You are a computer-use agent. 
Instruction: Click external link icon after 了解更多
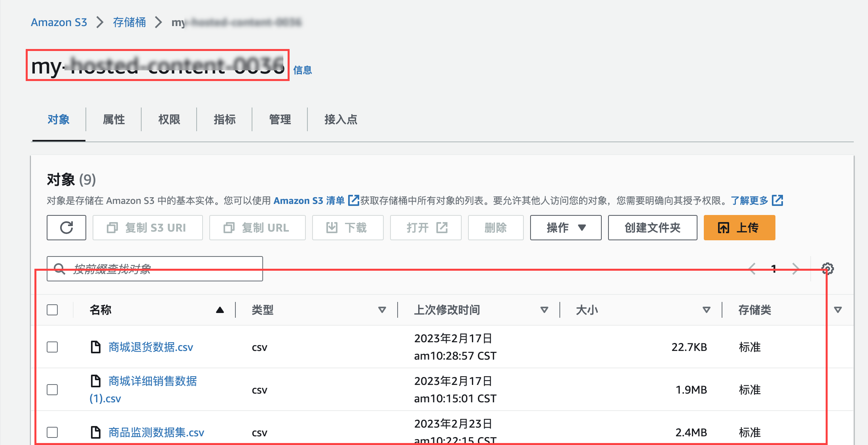click(x=777, y=200)
